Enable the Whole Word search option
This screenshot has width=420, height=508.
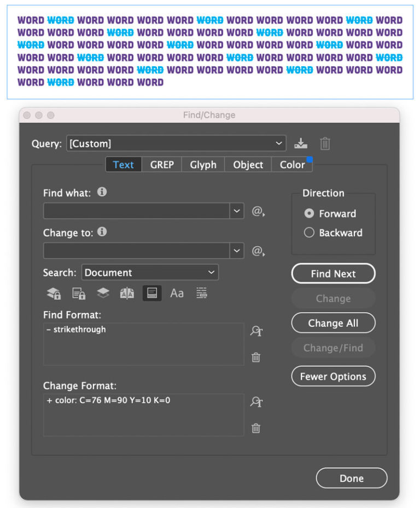(x=201, y=293)
